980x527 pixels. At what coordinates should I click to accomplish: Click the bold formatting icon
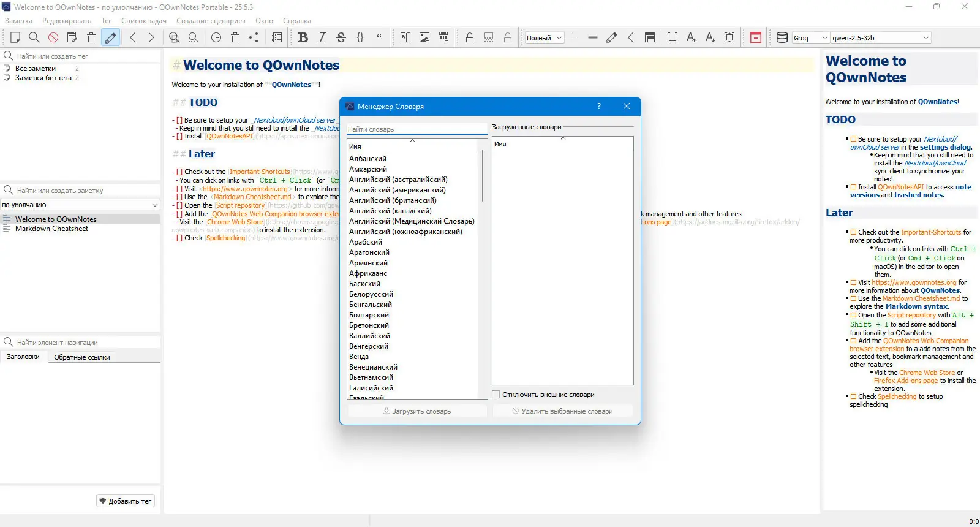[x=303, y=37]
